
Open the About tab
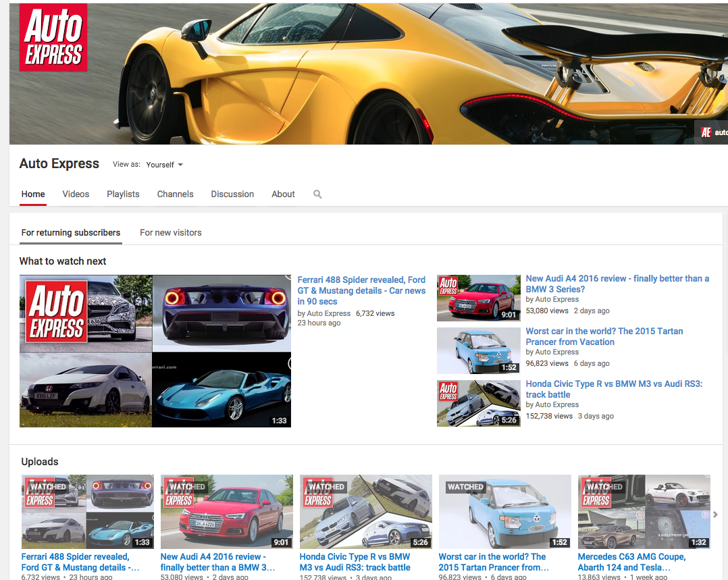click(x=283, y=194)
